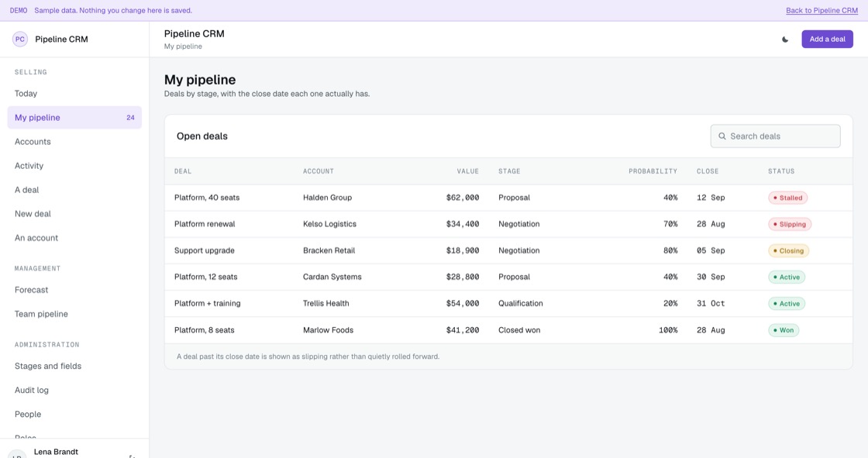Open the Platform renewal deal

pyautogui.click(x=205, y=224)
